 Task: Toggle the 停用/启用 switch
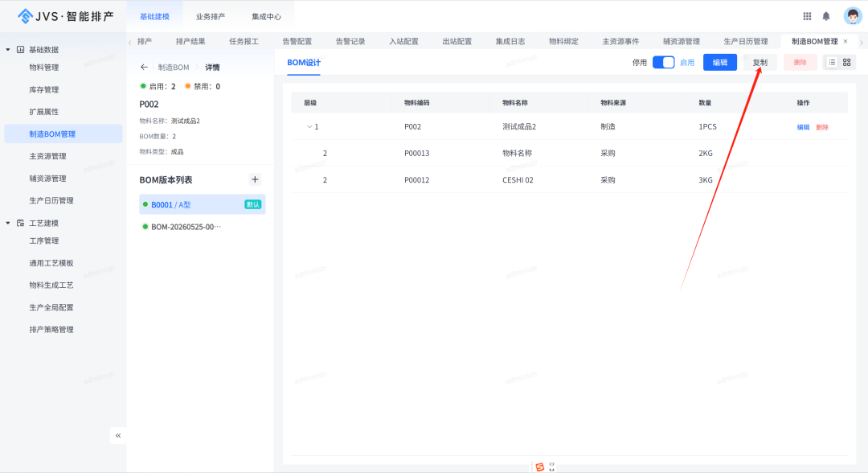tap(663, 63)
